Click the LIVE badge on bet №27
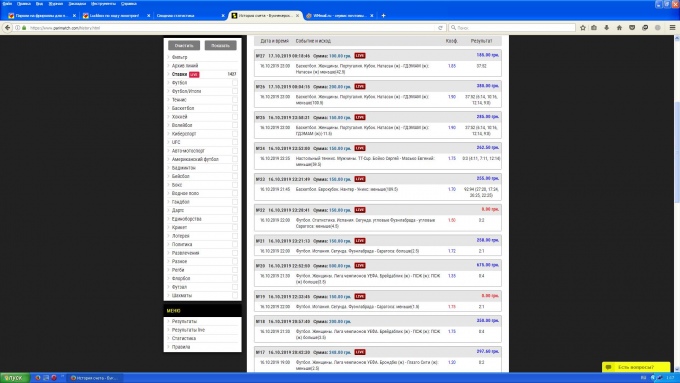 point(360,56)
